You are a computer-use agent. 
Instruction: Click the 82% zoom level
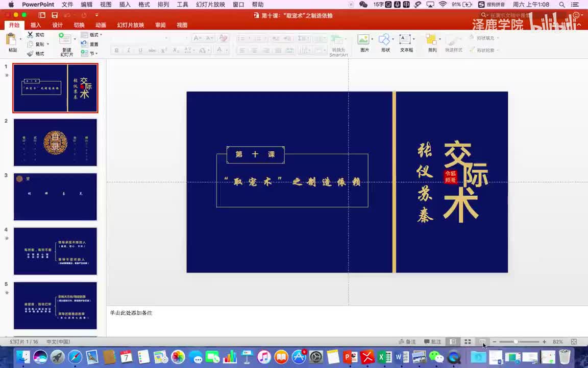[x=557, y=342]
